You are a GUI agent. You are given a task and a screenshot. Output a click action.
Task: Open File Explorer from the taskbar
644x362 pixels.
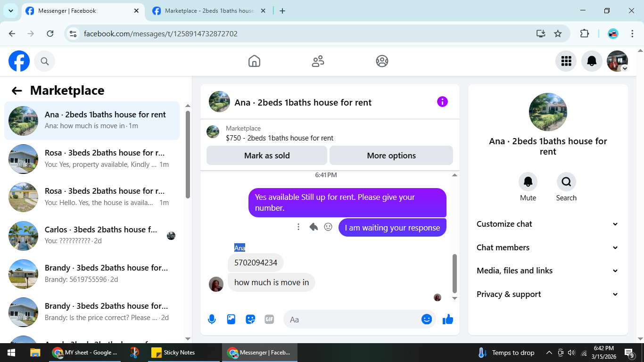tap(35, 353)
